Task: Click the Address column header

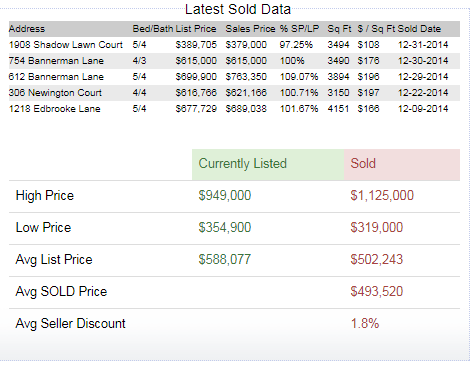Action: 27,29
